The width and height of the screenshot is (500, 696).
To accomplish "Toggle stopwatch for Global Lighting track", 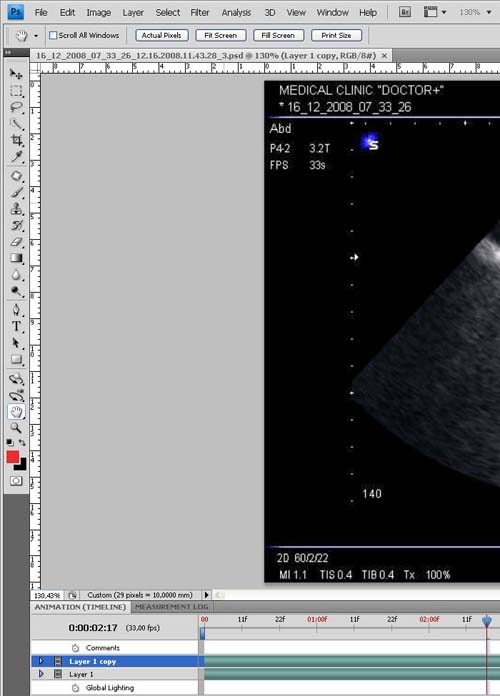I will pyautogui.click(x=75, y=688).
